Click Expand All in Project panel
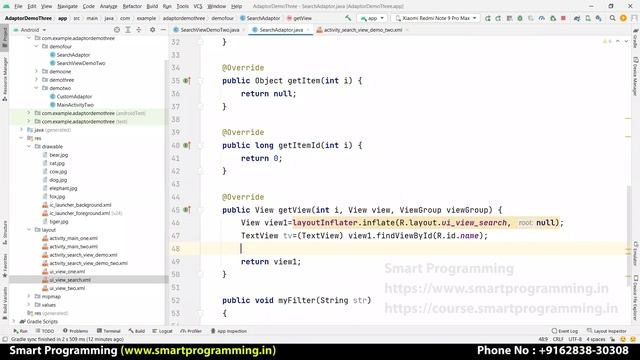640x360 pixels. click(x=128, y=30)
